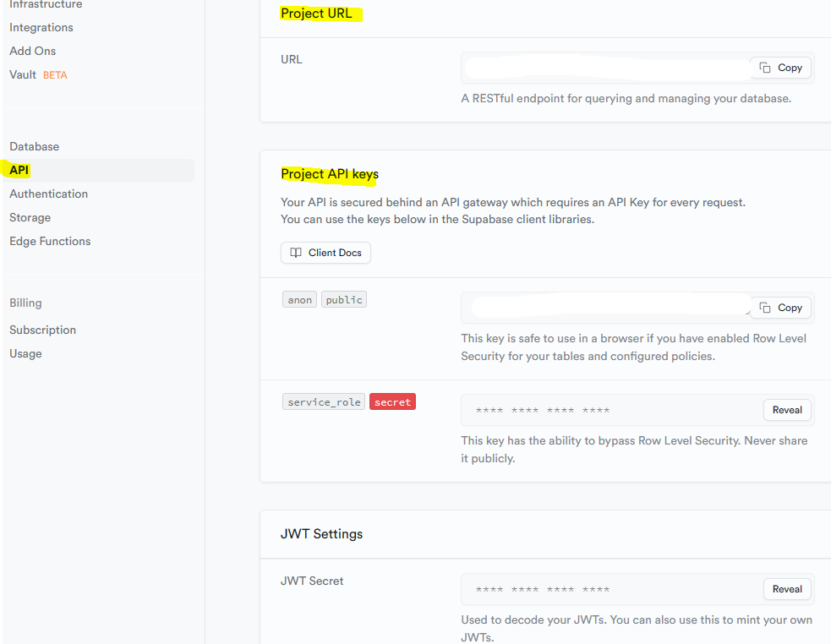Click the copy icon for the anon key
The height and width of the screenshot is (644, 831).
pyautogui.click(x=763, y=308)
